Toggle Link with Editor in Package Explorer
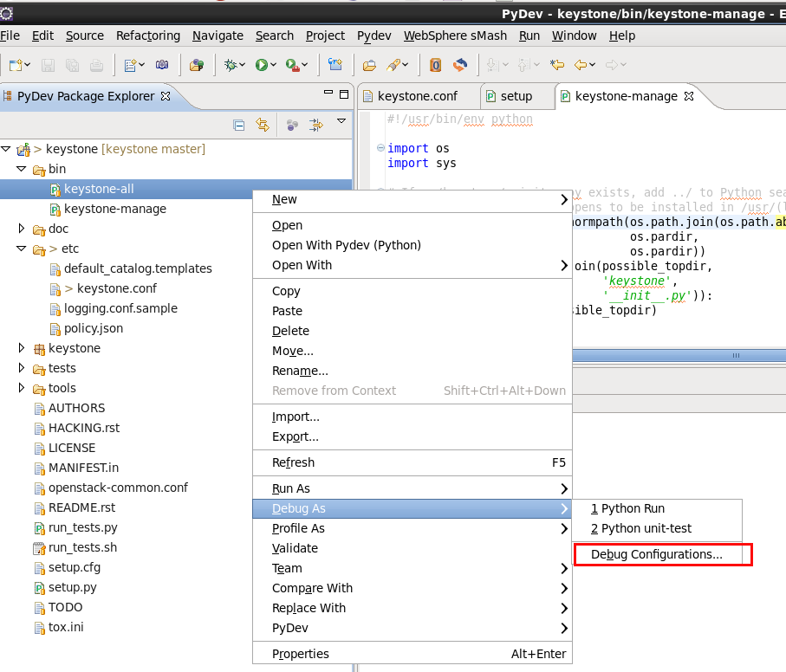 (x=263, y=125)
